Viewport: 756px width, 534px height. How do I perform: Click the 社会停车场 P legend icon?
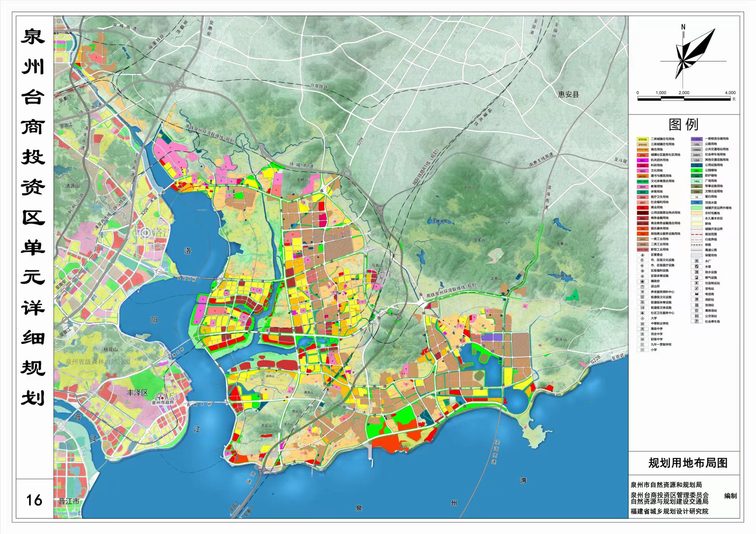click(x=696, y=321)
